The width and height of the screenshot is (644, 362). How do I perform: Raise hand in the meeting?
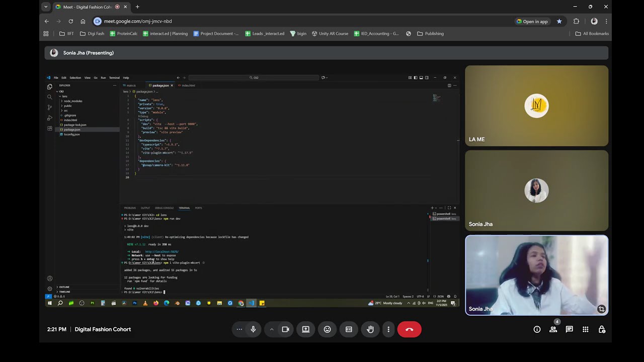click(x=370, y=329)
